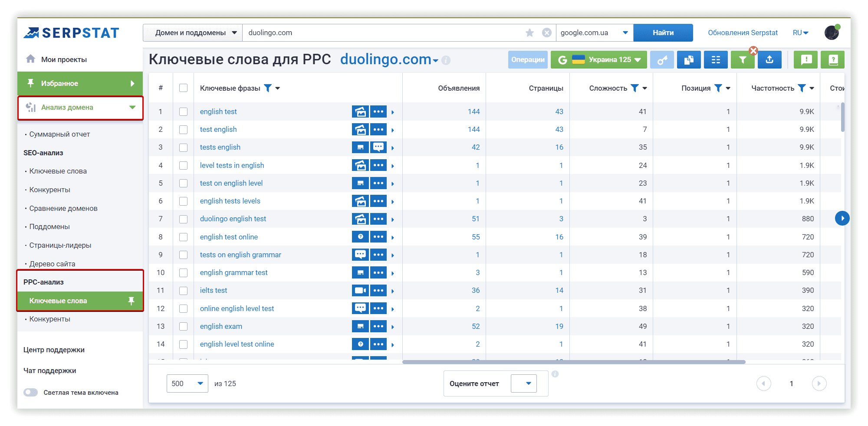Toggle the Светлая тема включена switch
The width and height of the screenshot is (868, 426).
tap(30, 392)
